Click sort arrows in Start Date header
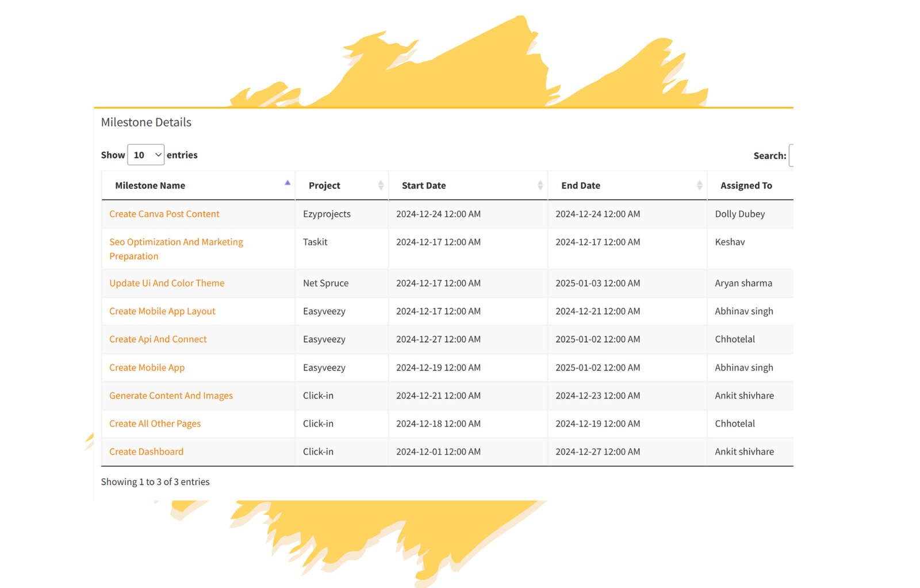920x588 pixels. pos(539,185)
